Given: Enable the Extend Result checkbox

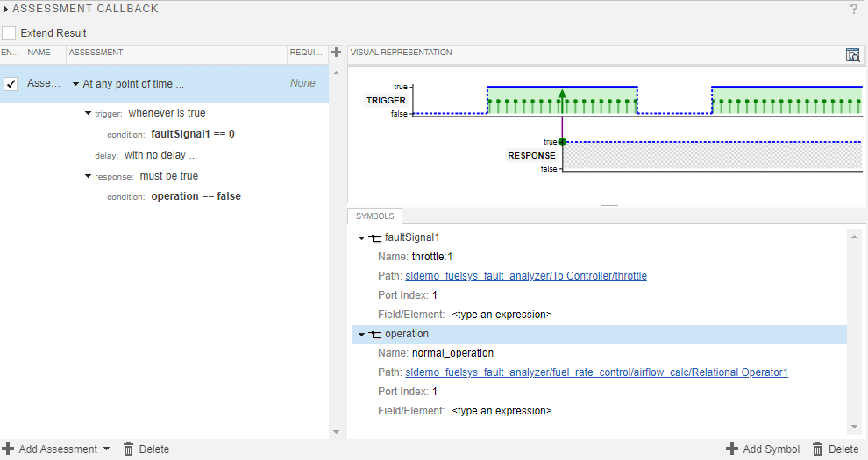Looking at the screenshot, I should tap(9, 33).
